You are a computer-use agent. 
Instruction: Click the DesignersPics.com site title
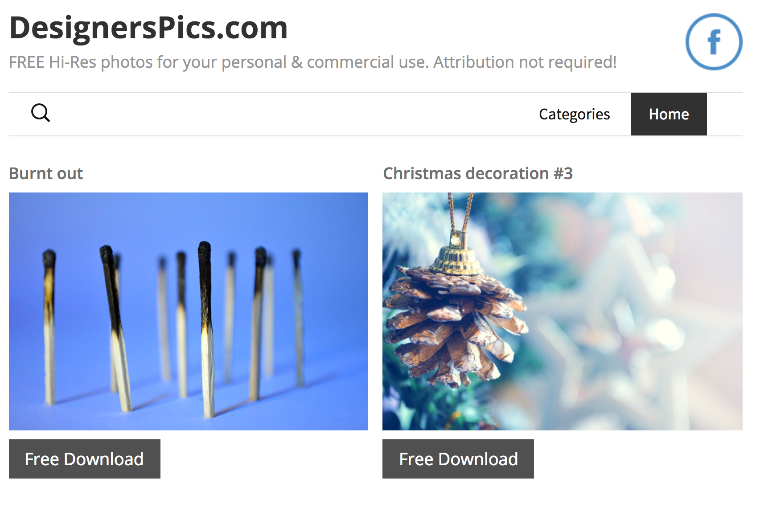pos(148,28)
